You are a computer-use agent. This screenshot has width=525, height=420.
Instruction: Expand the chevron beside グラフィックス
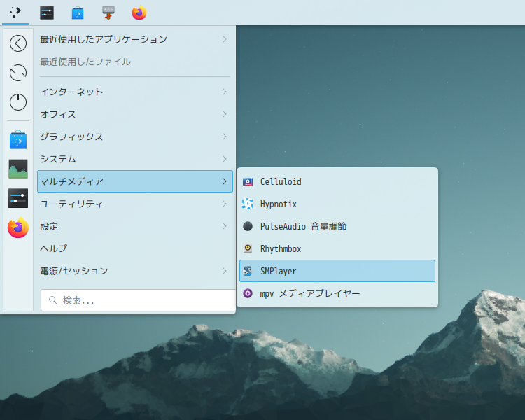pyautogui.click(x=225, y=136)
